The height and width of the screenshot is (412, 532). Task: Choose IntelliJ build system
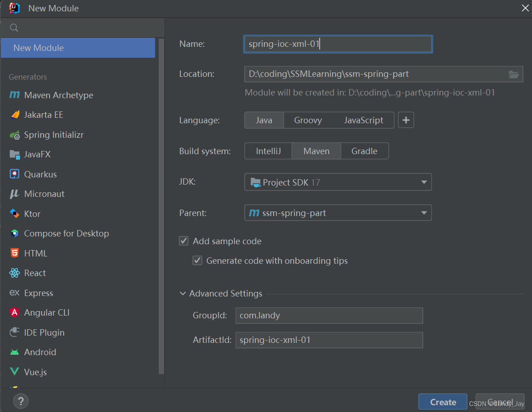tap(268, 151)
